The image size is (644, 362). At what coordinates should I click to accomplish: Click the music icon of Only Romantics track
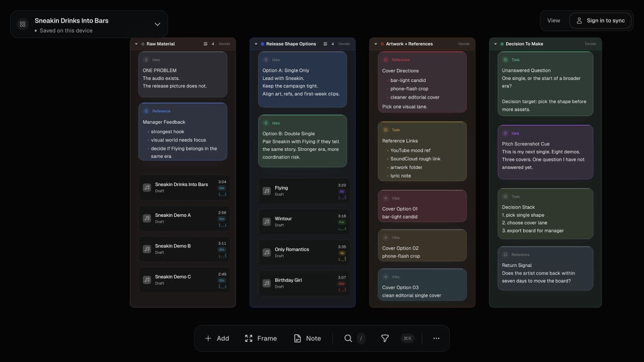(267, 252)
